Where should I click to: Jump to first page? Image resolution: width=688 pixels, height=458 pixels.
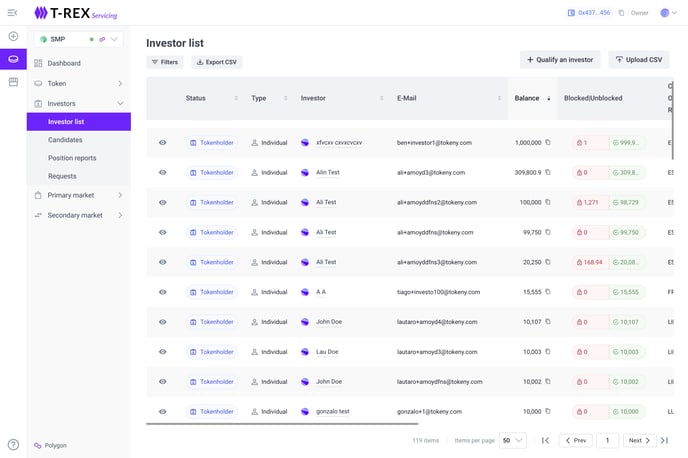click(545, 440)
